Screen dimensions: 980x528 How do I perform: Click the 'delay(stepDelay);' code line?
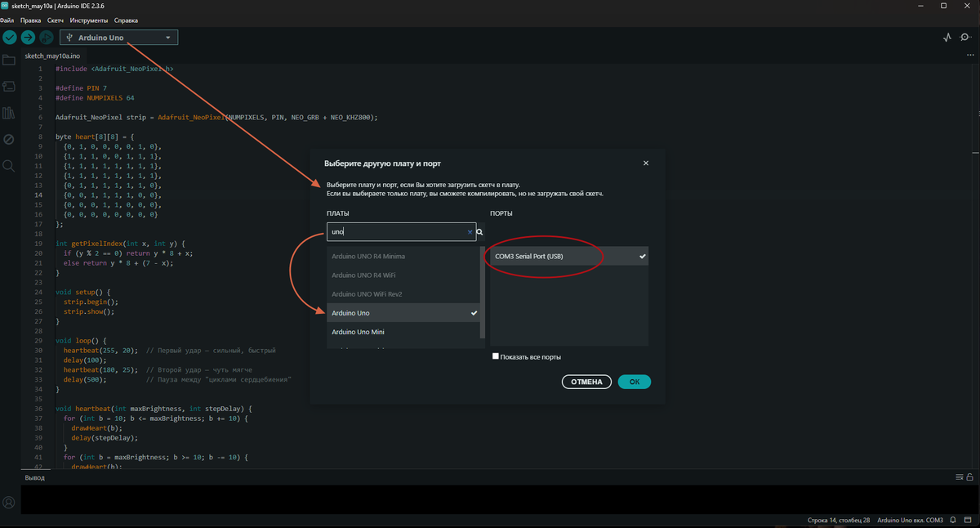tap(105, 437)
